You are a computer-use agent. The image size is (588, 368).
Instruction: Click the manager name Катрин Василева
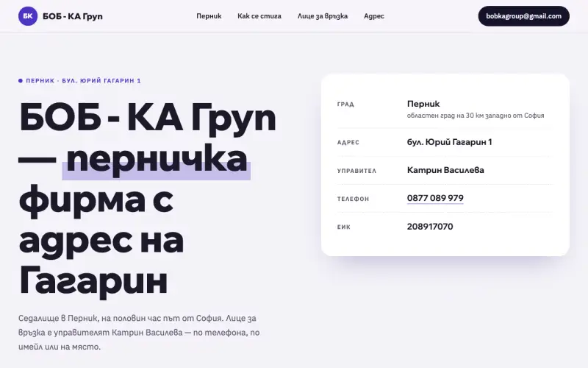pos(445,170)
